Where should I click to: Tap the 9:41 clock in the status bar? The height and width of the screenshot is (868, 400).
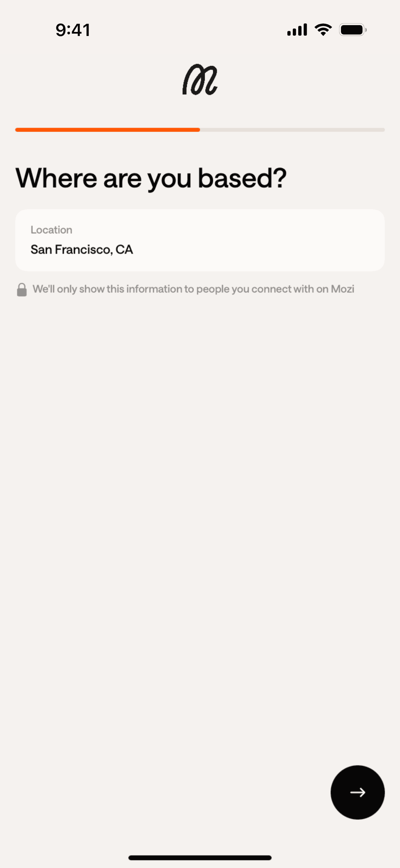(73, 30)
